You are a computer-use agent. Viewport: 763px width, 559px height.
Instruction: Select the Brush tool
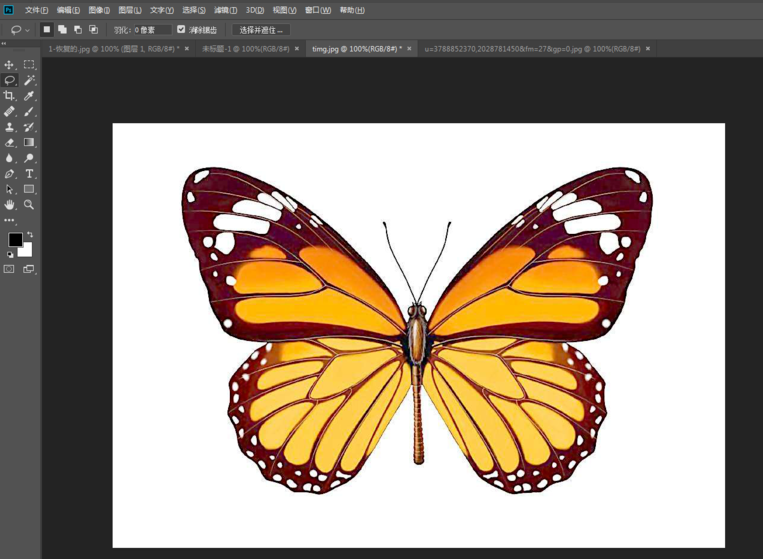pyautogui.click(x=29, y=111)
